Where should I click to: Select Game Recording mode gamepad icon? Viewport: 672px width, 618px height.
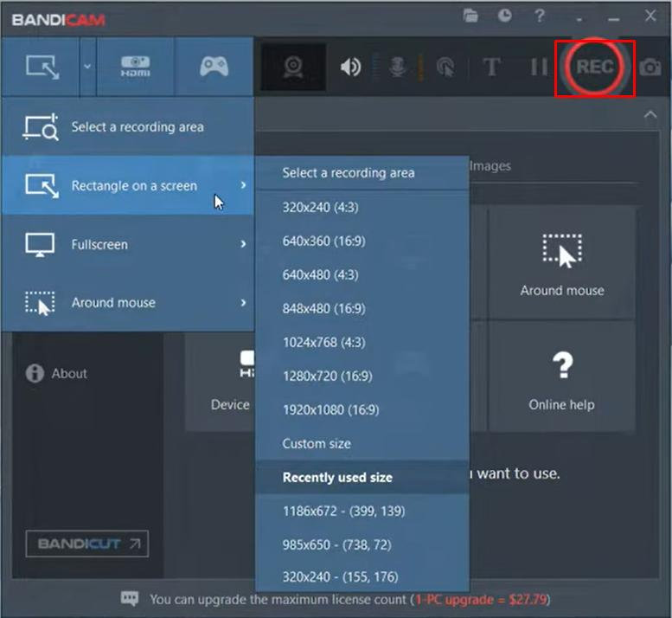pos(214,67)
